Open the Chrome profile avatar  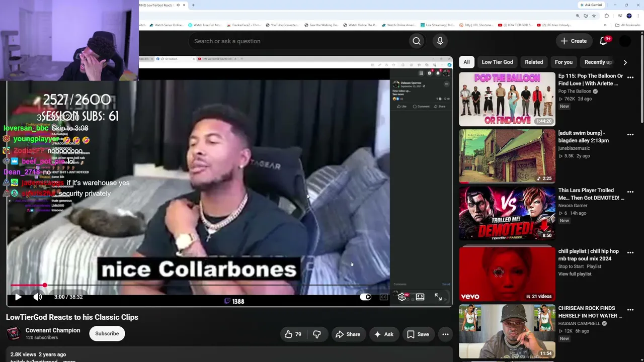[629, 16]
